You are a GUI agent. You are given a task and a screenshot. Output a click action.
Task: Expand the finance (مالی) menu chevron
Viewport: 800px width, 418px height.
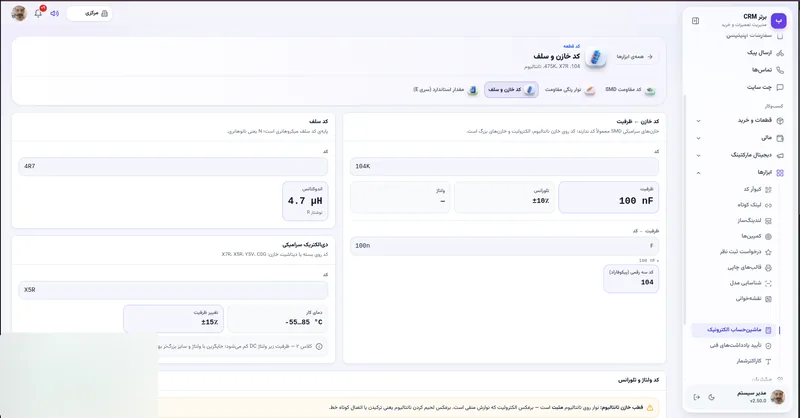(698, 138)
